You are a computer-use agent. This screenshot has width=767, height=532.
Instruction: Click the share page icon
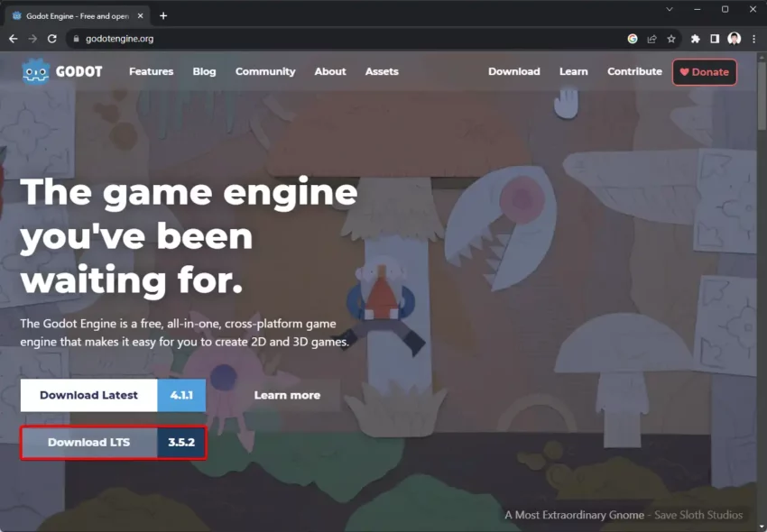click(x=651, y=39)
